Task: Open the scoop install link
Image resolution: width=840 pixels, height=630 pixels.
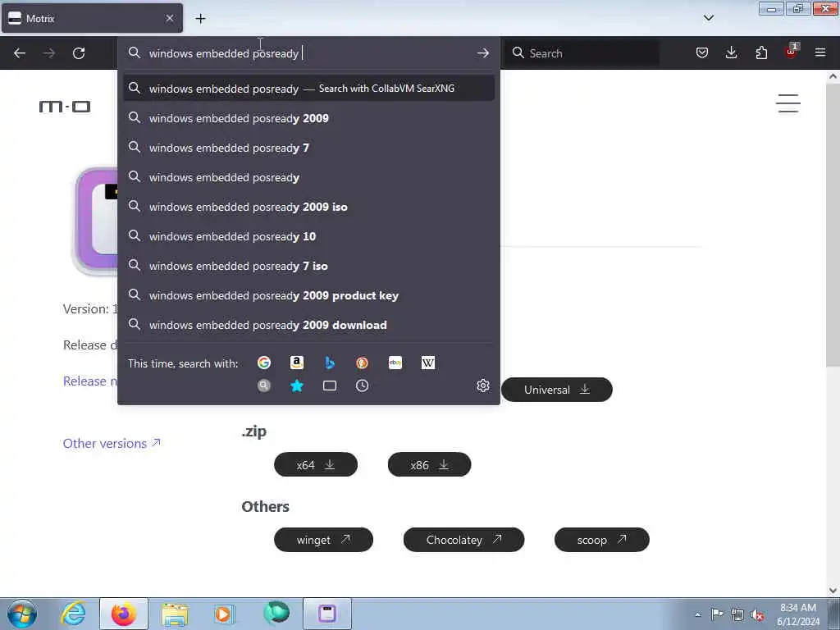Action: (x=601, y=540)
